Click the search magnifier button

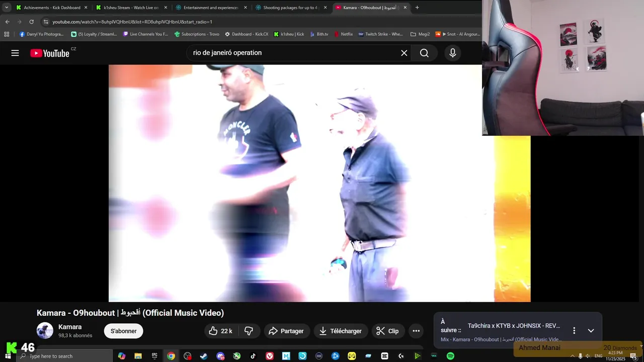(424, 53)
